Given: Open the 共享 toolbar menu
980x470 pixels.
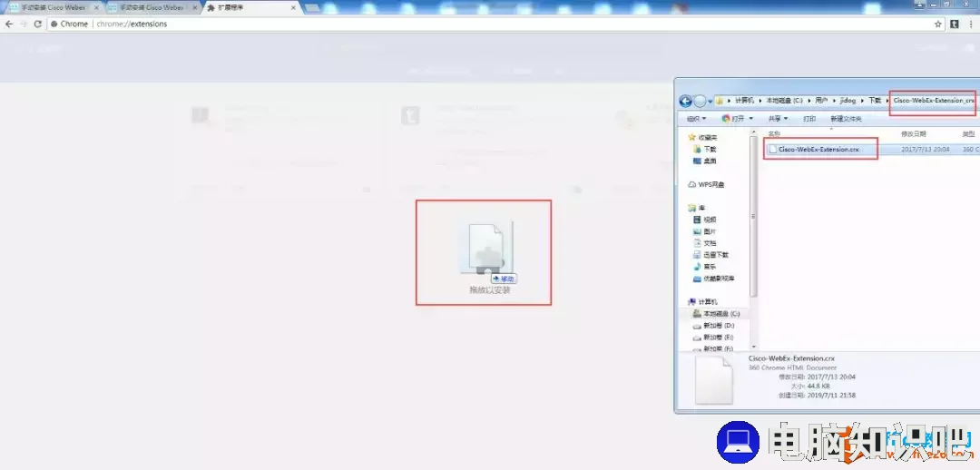Looking at the screenshot, I should [778, 118].
